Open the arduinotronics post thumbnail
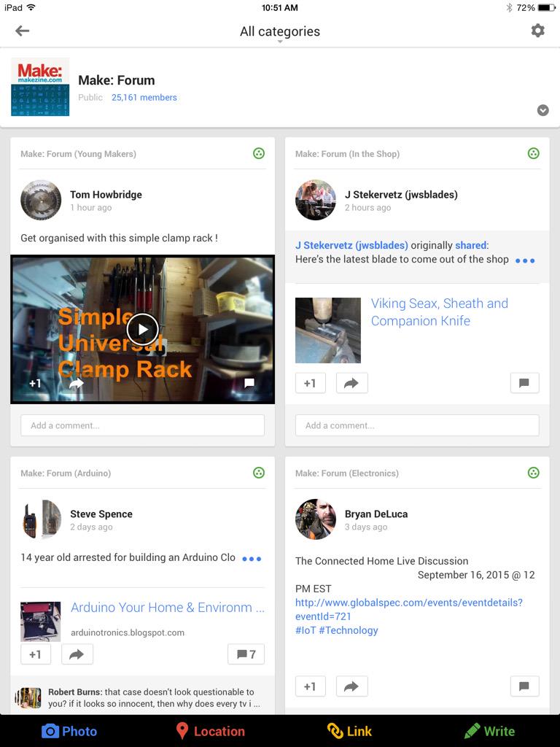This screenshot has height=747, width=560. (x=41, y=622)
